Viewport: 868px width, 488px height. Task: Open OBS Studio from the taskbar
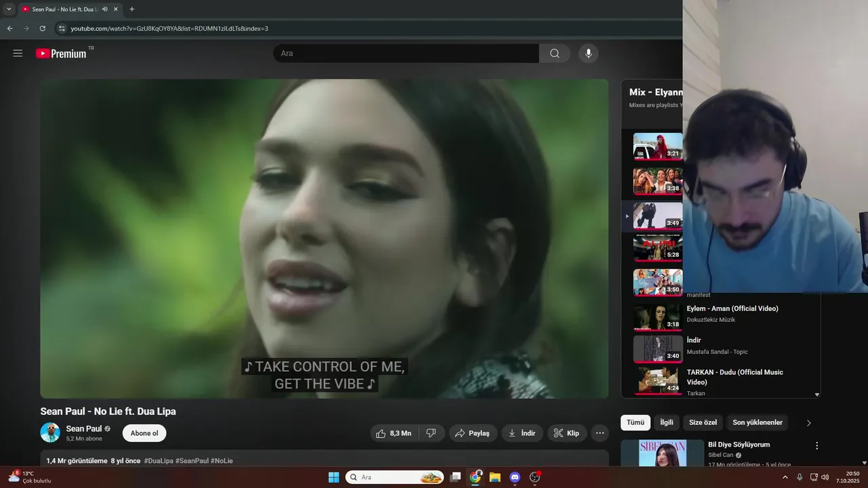click(x=535, y=477)
